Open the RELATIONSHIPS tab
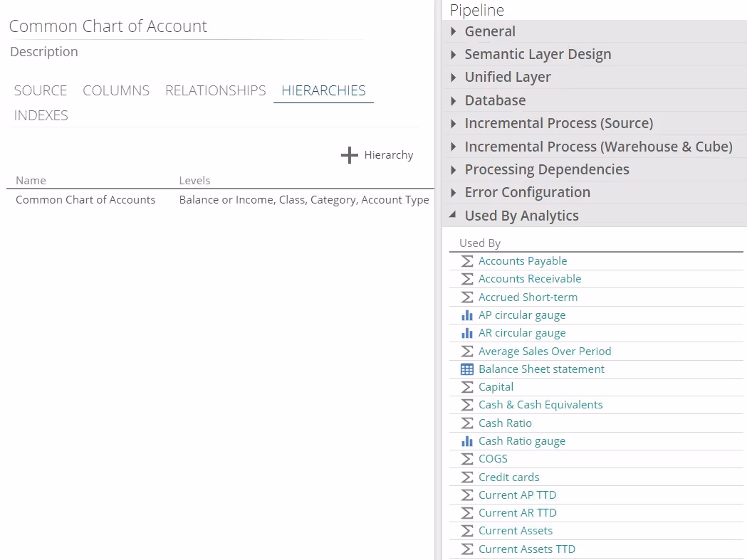The width and height of the screenshot is (747, 560). [215, 90]
